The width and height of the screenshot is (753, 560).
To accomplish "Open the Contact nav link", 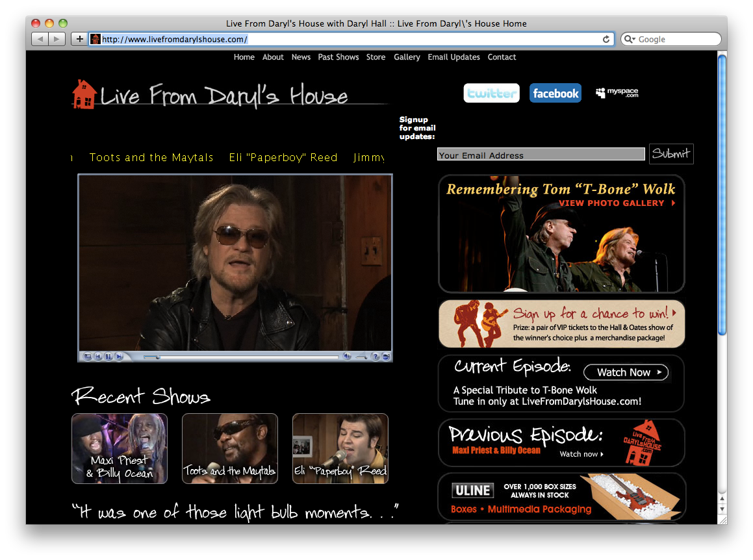I will [x=502, y=57].
